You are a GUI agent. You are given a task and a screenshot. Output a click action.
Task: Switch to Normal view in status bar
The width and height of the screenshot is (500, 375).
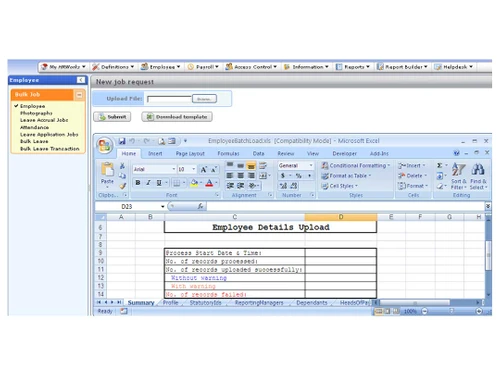point(379,311)
